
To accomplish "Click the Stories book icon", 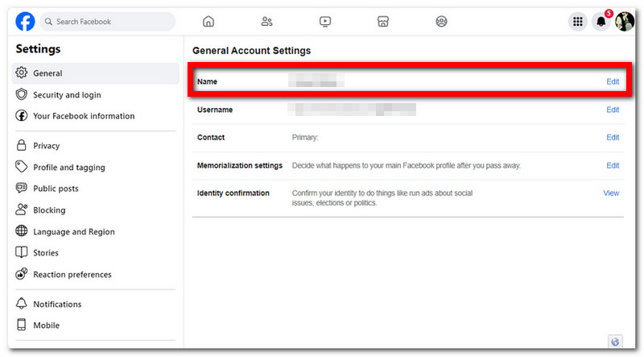I will click(x=22, y=252).
